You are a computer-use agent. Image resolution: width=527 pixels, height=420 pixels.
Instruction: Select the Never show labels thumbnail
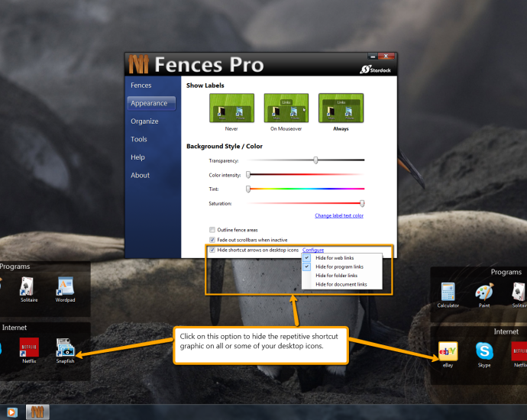click(x=231, y=108)
